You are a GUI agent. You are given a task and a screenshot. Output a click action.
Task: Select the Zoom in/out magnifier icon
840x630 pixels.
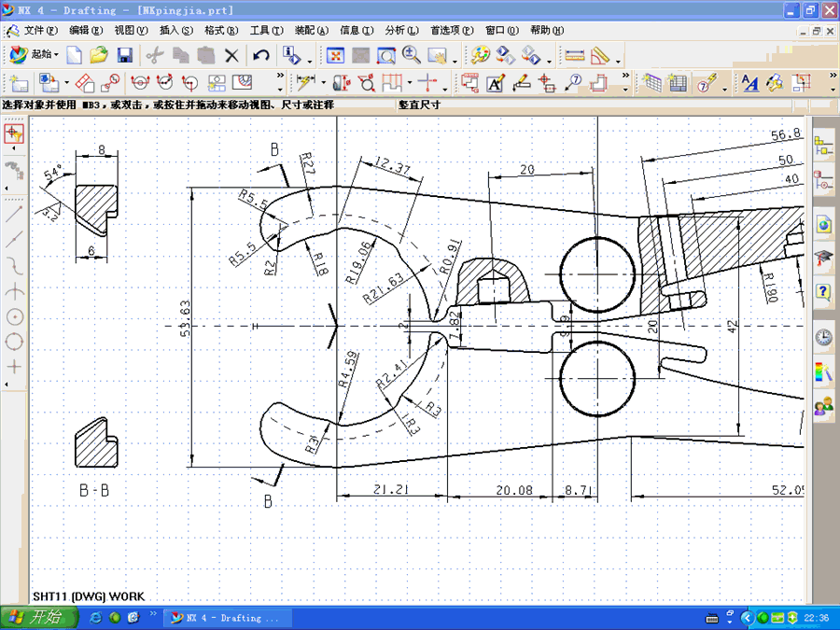pyautogui.click(x=411, y=55)
